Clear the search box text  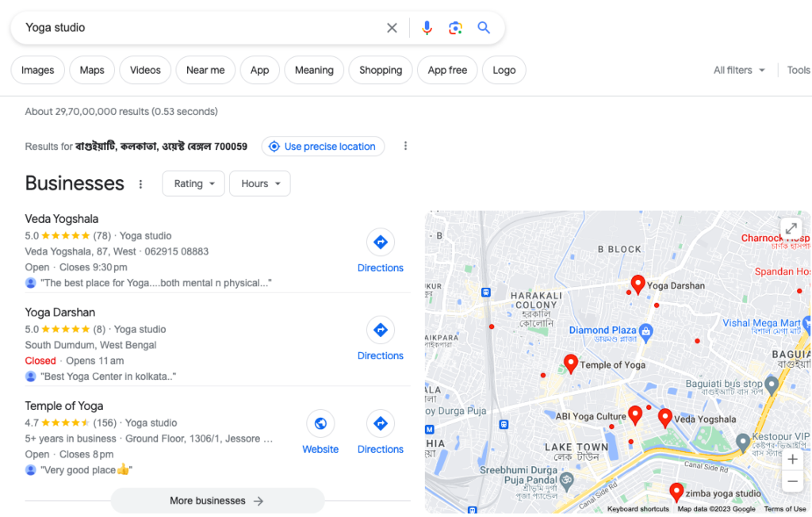pos(392,28)
